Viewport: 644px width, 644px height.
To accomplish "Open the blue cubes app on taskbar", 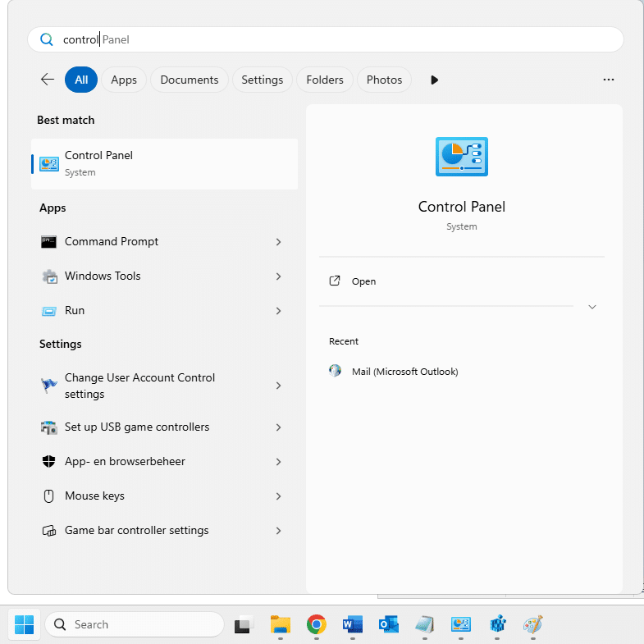I will [497, 624].
